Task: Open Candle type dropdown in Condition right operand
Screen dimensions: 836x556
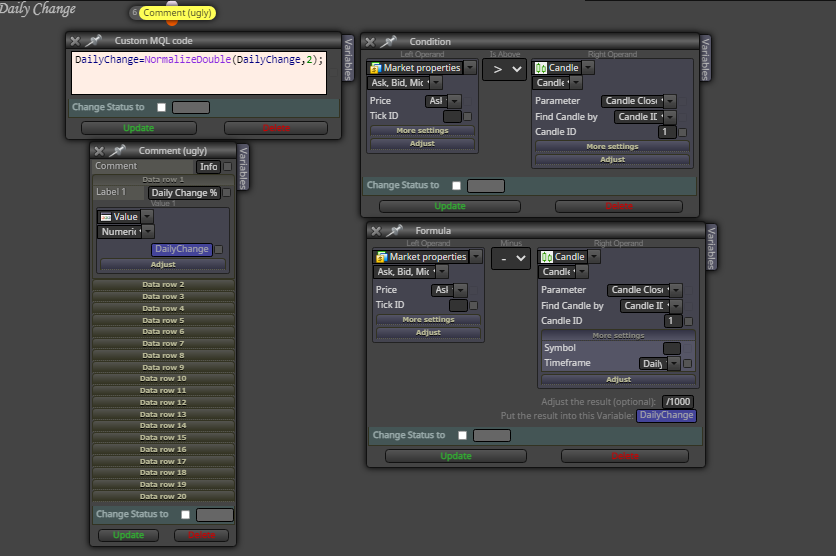Action: [x=588, y=68]
